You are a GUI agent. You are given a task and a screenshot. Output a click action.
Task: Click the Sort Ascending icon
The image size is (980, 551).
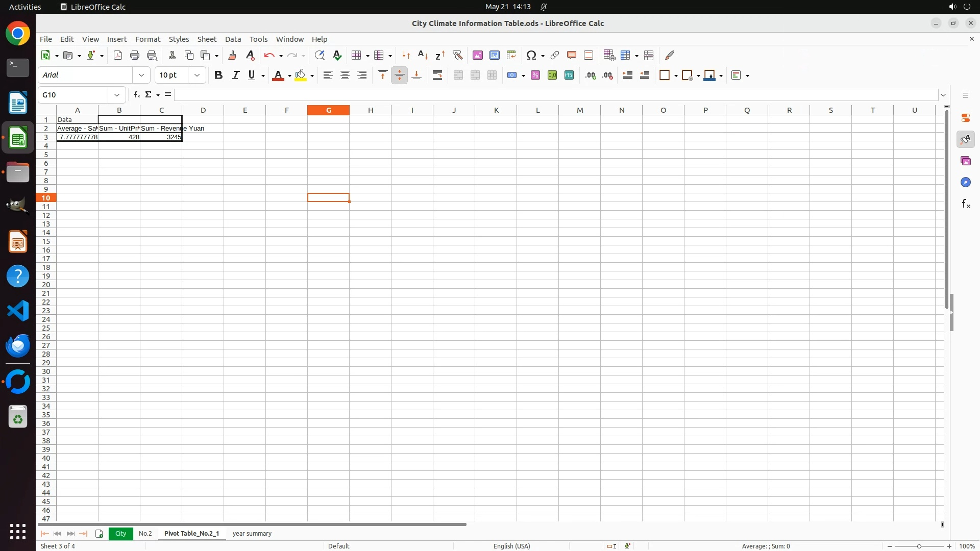pos(423,55)
